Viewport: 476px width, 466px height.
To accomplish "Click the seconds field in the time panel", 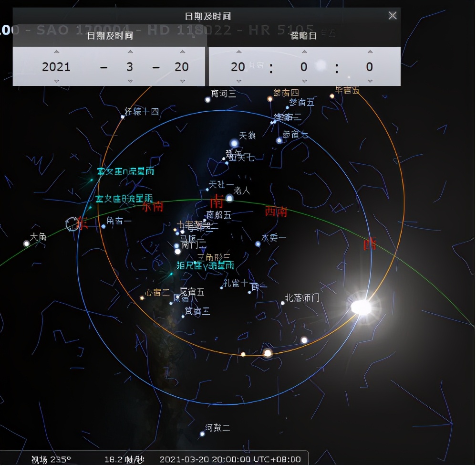I will 370,66.
